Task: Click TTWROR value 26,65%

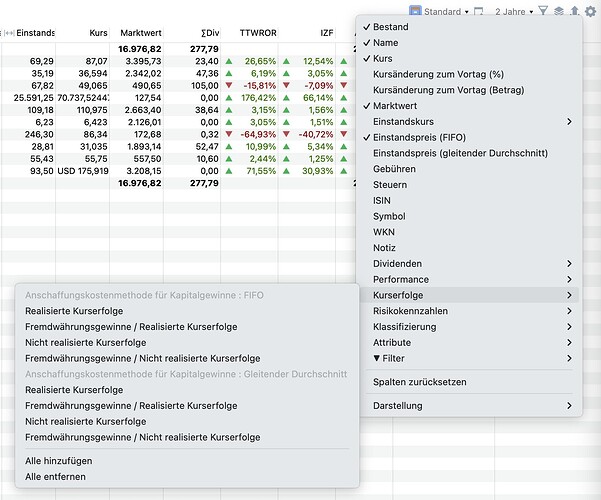Action: tap(260, 61)
